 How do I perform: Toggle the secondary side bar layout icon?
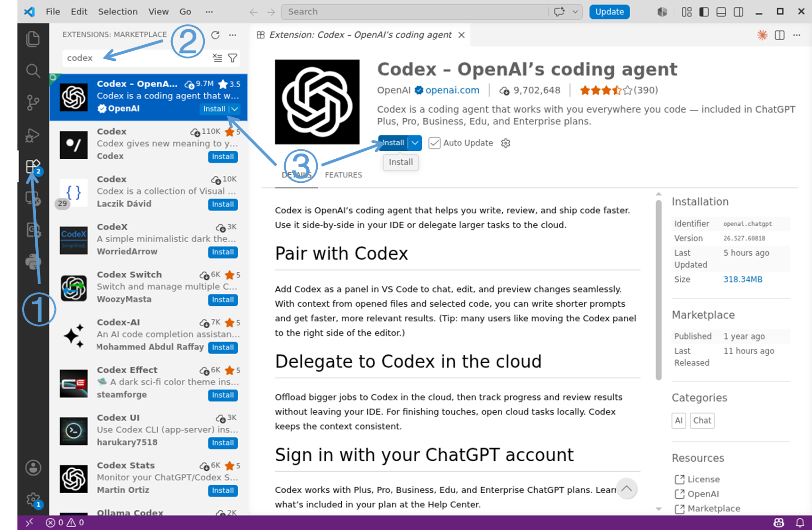(739, 12)
